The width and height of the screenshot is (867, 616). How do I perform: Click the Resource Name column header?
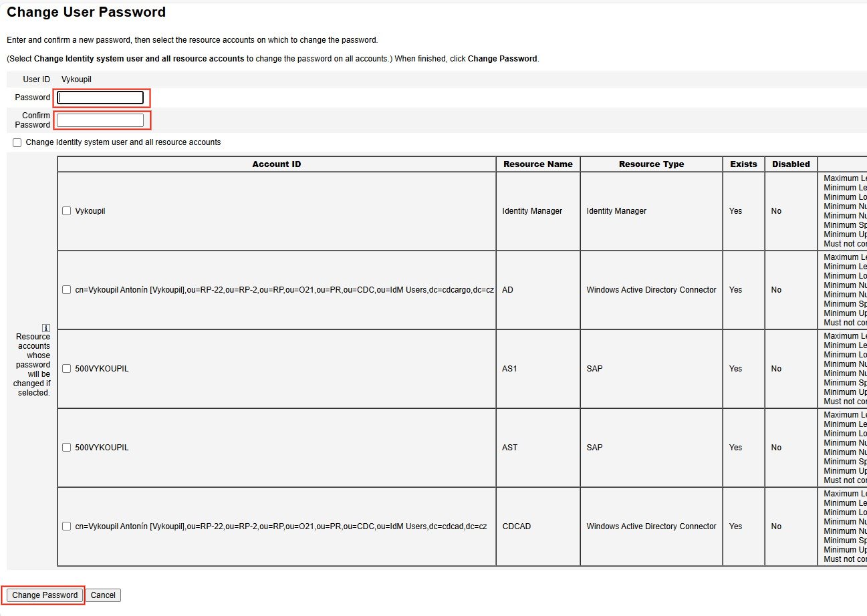tap(537, 164)
